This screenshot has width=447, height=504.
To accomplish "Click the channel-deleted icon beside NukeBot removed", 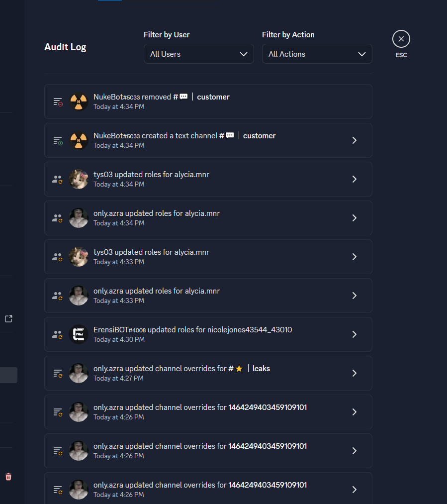I will [x=58, y=102].
